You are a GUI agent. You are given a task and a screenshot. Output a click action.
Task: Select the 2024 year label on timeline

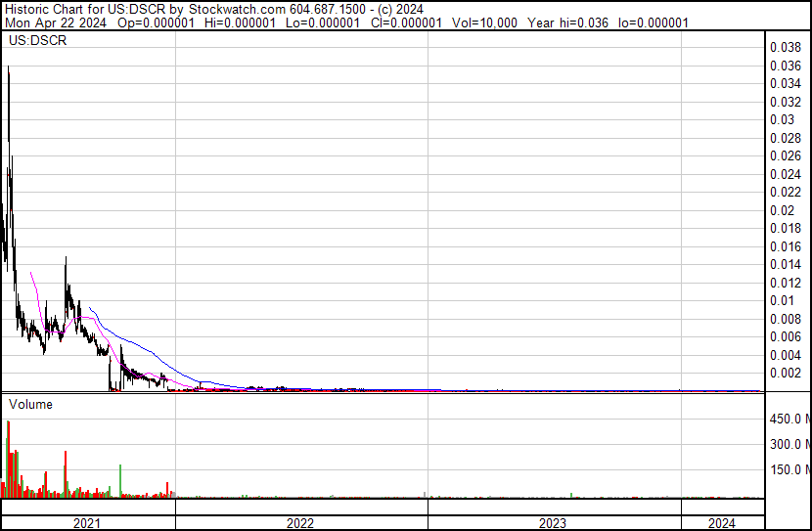click(x=721, y=523)
